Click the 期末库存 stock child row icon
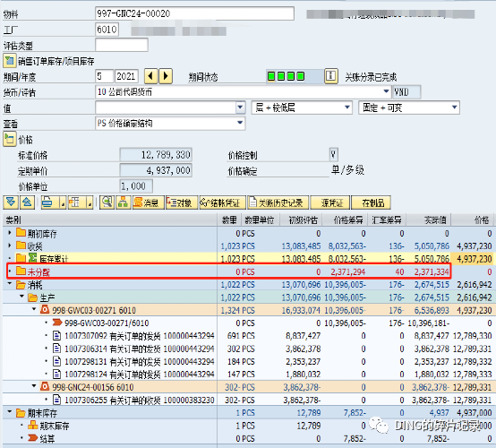496x448 pixels. click(33, 425)
